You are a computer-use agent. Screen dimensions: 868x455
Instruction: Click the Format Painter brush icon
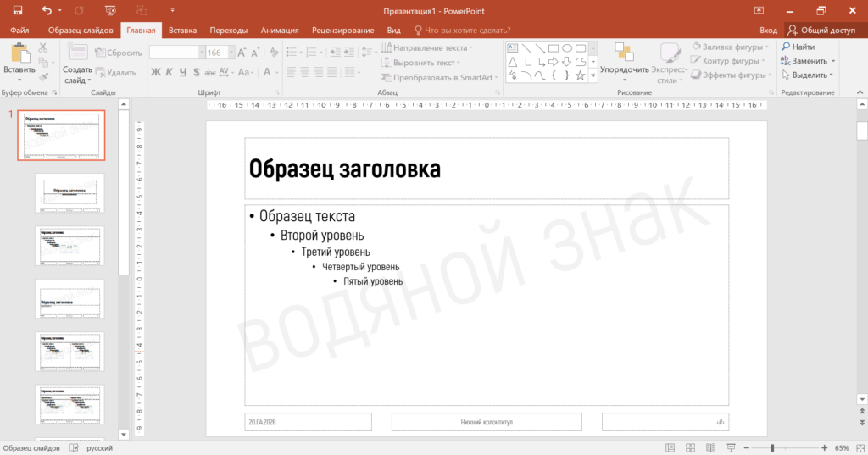click(x=43, y=77)
